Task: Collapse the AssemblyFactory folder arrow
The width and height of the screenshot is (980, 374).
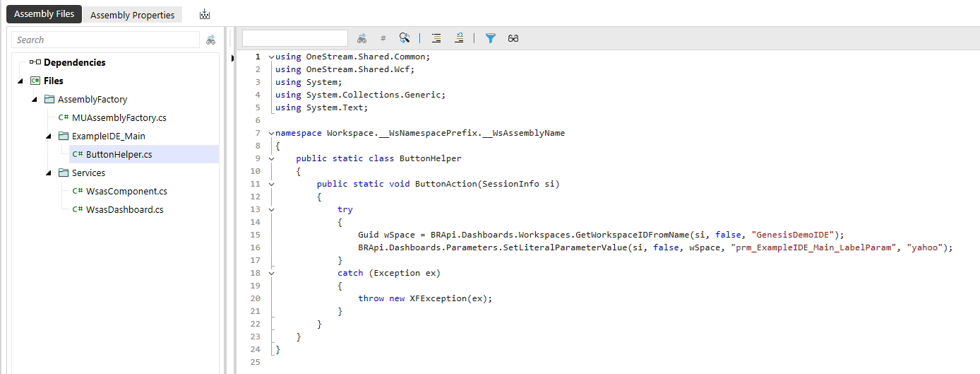Action: 33,100
